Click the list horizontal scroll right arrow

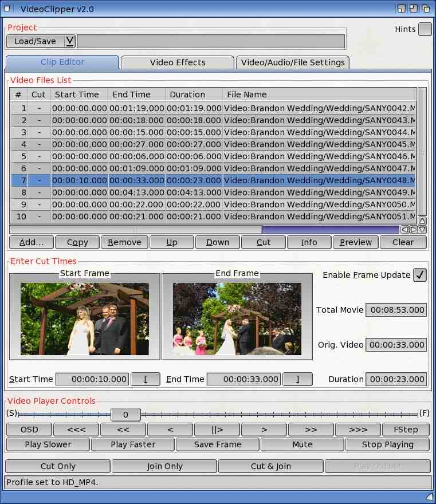tap(413, 230)
